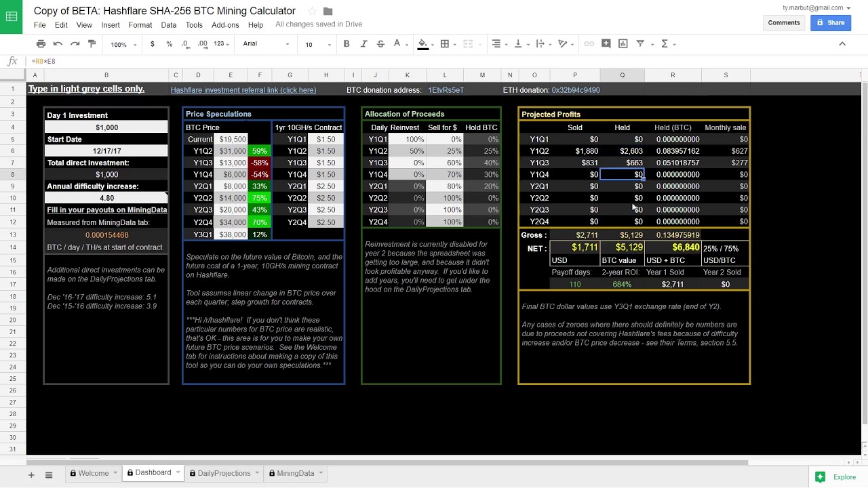Click the add sheet plus button

coord(31,475)
